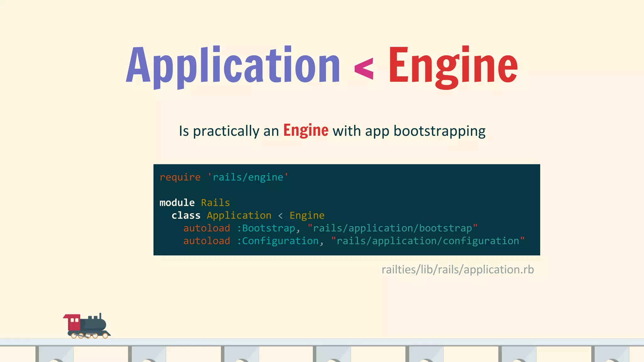Click 'with app bootstrapping' subtitle text
This screenshot has height=362, width=644.
[x=409, y=131]
